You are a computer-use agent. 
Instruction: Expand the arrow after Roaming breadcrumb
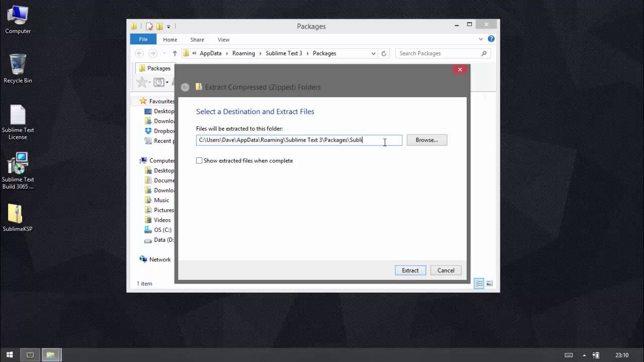pos(260,53)
